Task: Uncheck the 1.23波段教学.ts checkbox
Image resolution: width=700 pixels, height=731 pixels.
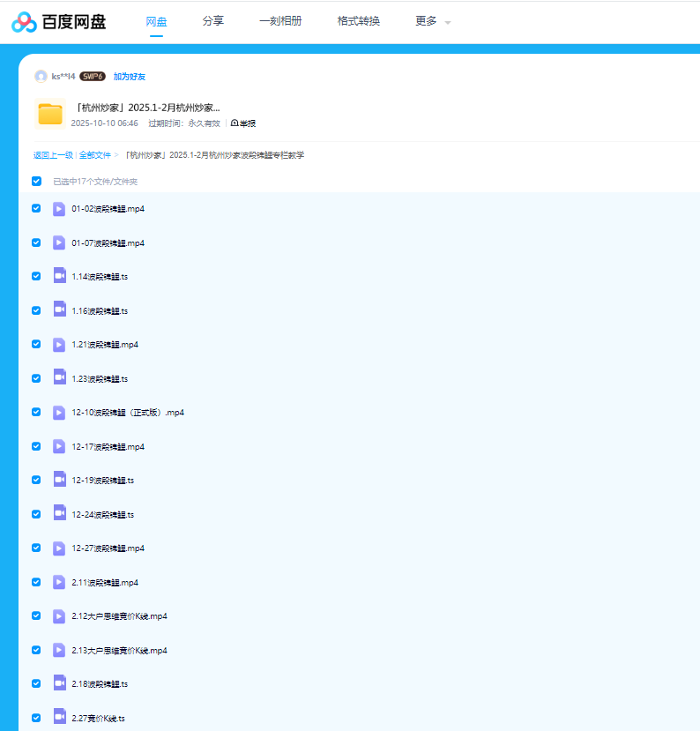Action: 36,378
